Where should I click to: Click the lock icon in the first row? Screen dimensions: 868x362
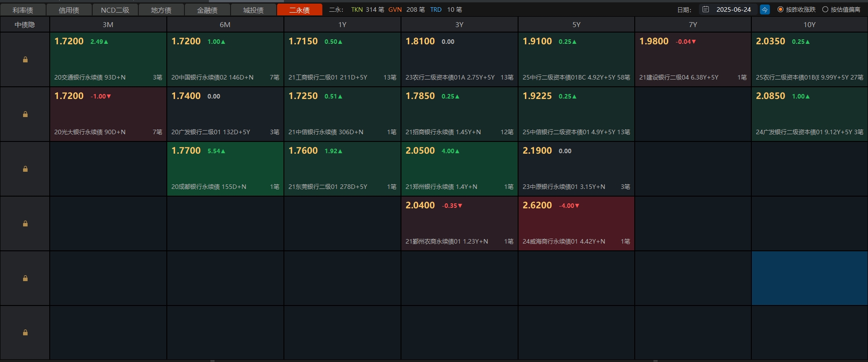tap(25, 60)
